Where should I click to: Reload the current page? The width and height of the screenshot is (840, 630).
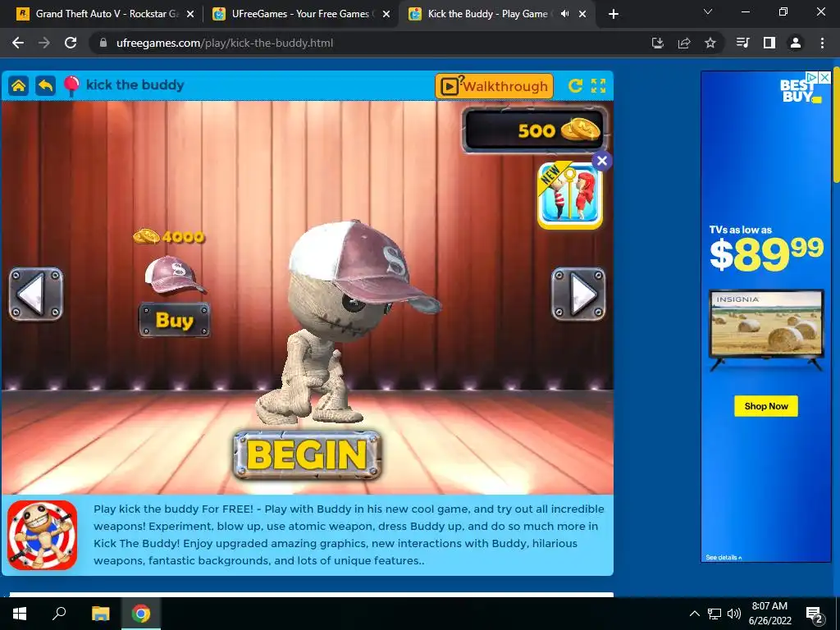pyautogui.click(x=71, y=43)
